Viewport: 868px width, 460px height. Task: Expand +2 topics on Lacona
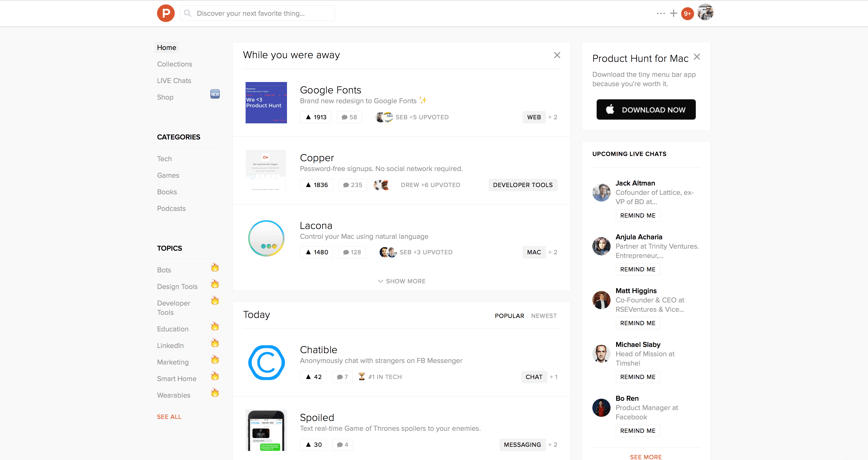pos(553,252)
